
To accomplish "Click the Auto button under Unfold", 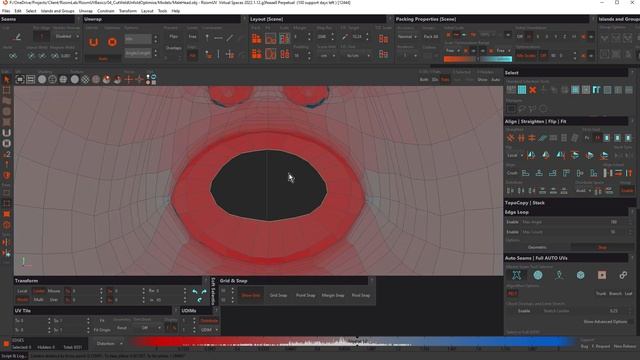I will click(x=103, y=59).
